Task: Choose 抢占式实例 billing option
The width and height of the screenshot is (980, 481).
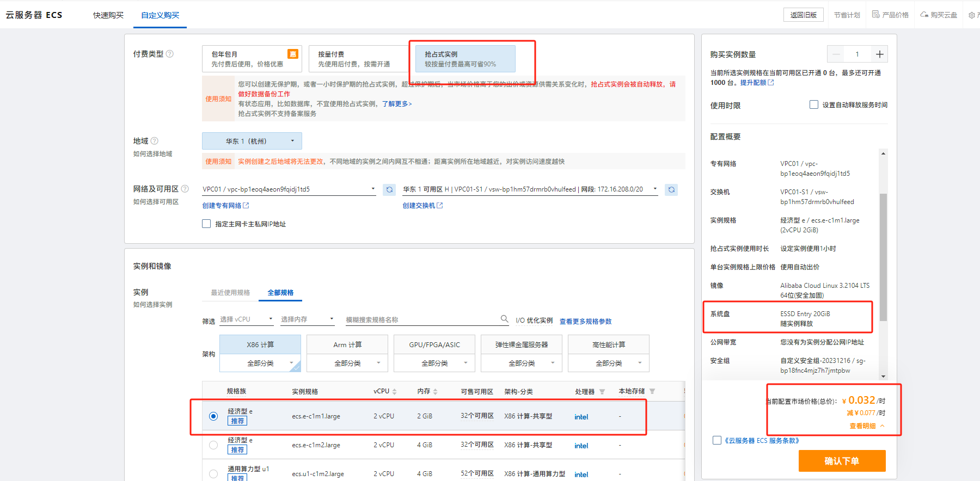Action: 465,59
